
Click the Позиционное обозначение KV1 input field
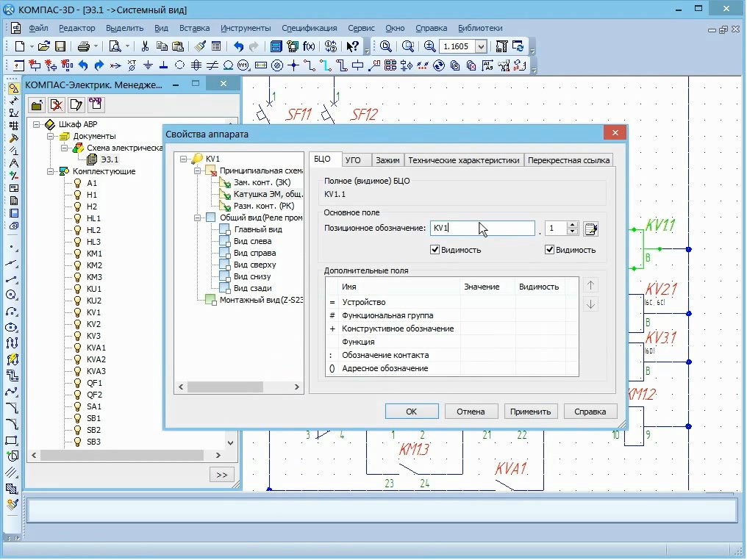482,228
